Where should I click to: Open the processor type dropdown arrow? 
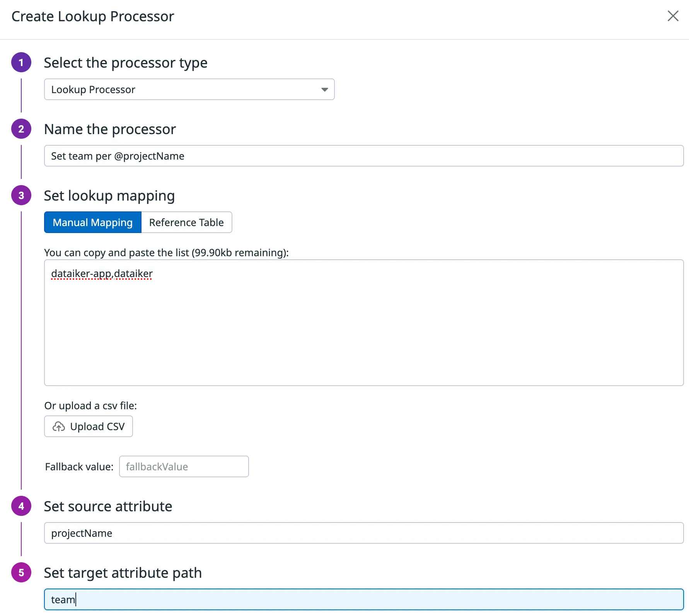(324, 90)
